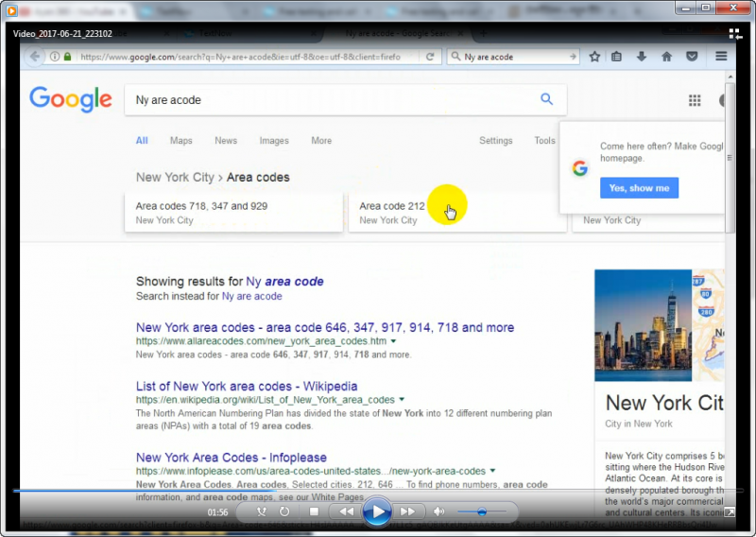756x537 pixels.
Task: Click the Google logo
Action: 70,99
